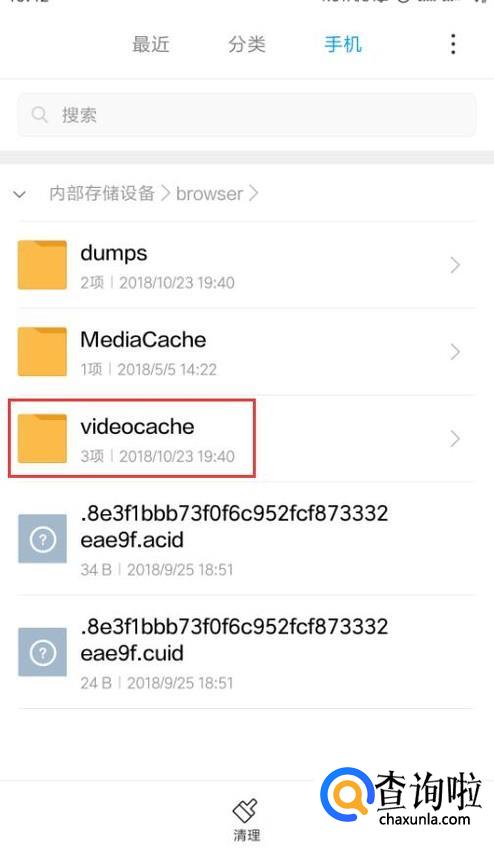Open the eae9f.acid file entry
Image resolution: width=494 pixels, height=850 pixels.
coord(247,539)
